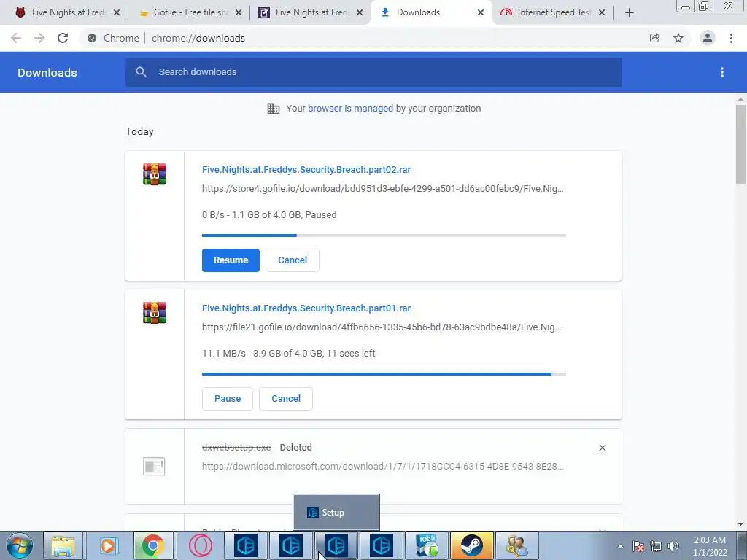Open the user accounts taskbar icon
This screenshot has height=560, width=747.
[516, 545]
